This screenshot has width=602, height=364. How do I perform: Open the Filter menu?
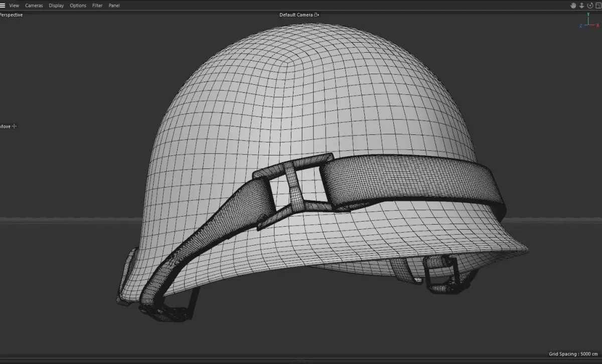click(97, 6)
